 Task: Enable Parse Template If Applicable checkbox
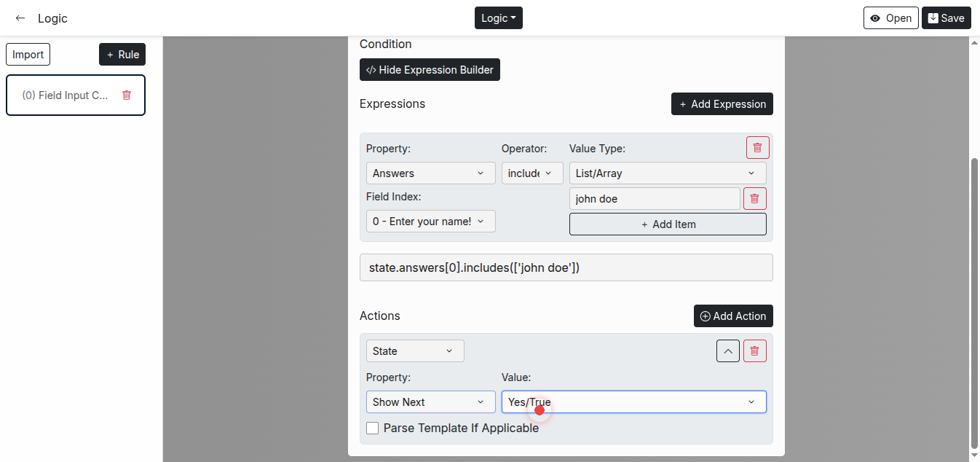pyautogui.click(x=372, y=428)
